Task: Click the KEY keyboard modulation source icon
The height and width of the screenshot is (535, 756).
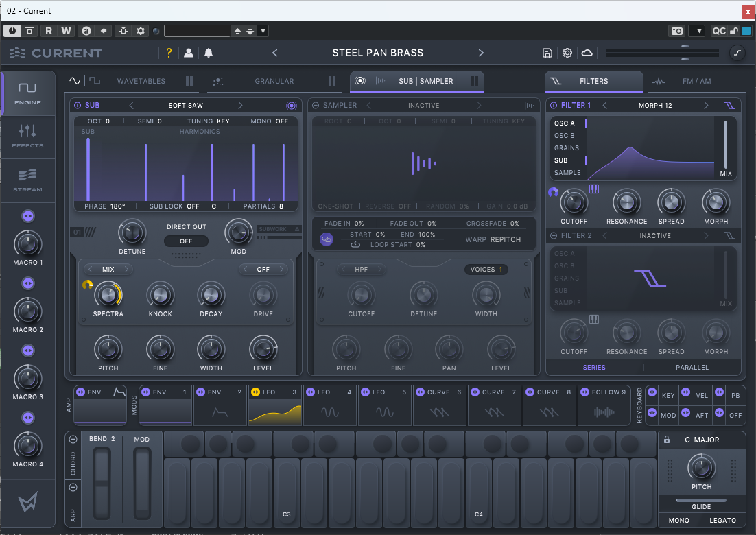Action: click(652, 392)
